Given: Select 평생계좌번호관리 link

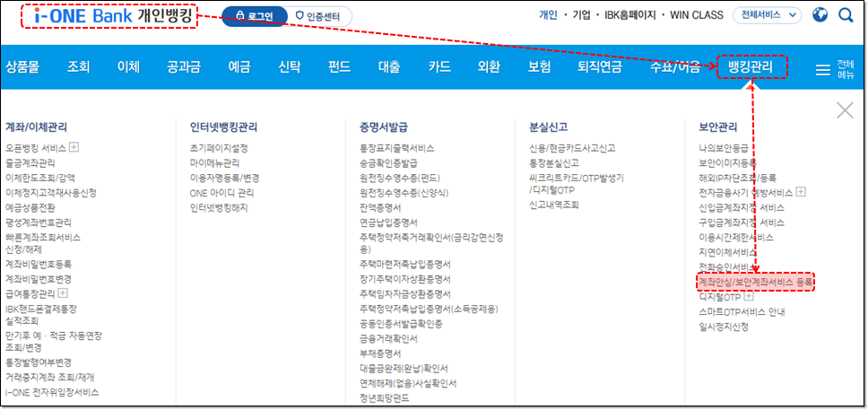Looking at the screenshot, I should [39, 222].
